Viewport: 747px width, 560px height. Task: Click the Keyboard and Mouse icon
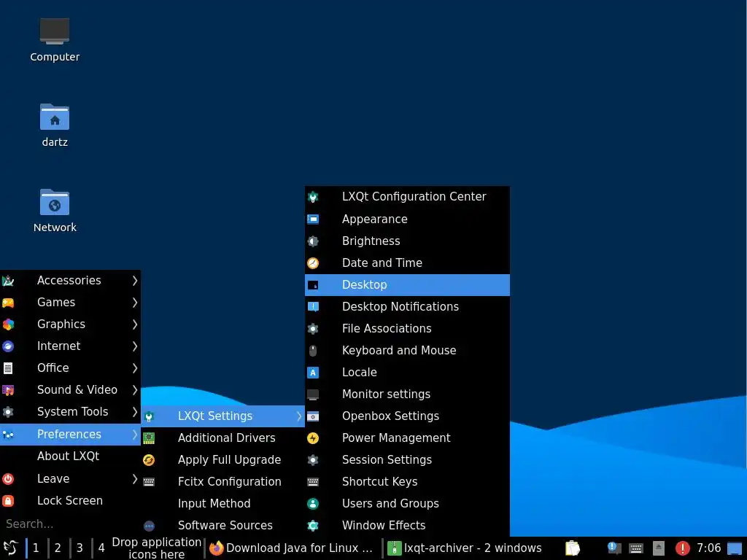[x=313, y=351]
